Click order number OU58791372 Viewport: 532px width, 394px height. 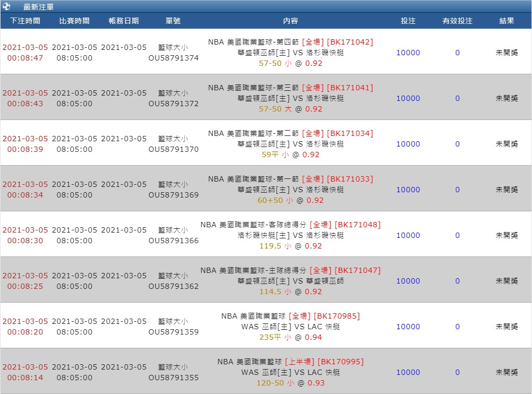(174, 104)
